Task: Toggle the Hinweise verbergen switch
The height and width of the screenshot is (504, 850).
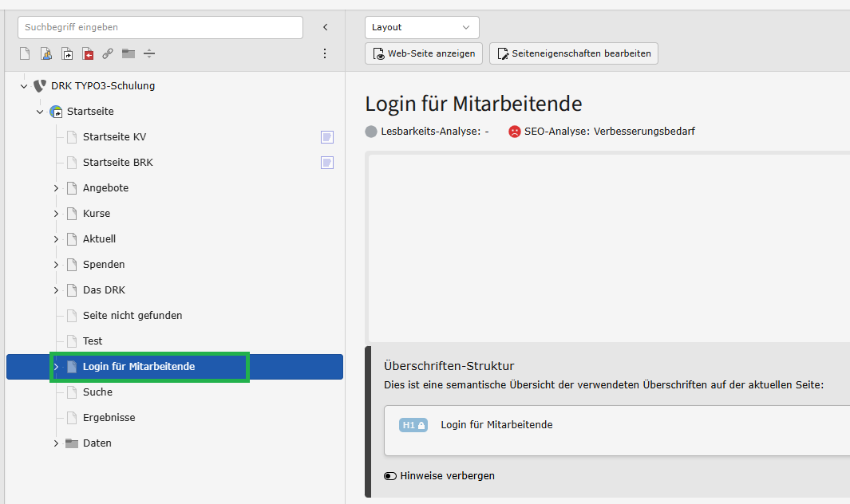Action: coord(390,476)
